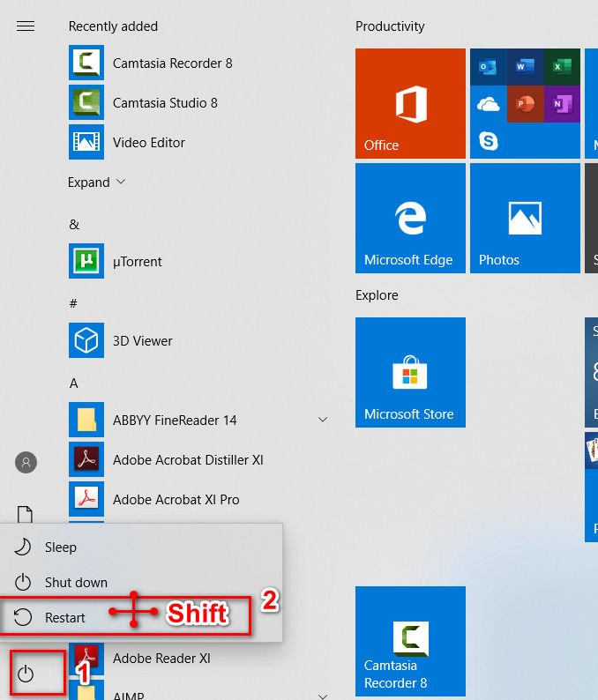Expand the Recently added list
The image size is (598, 700).
click(96, 182)
